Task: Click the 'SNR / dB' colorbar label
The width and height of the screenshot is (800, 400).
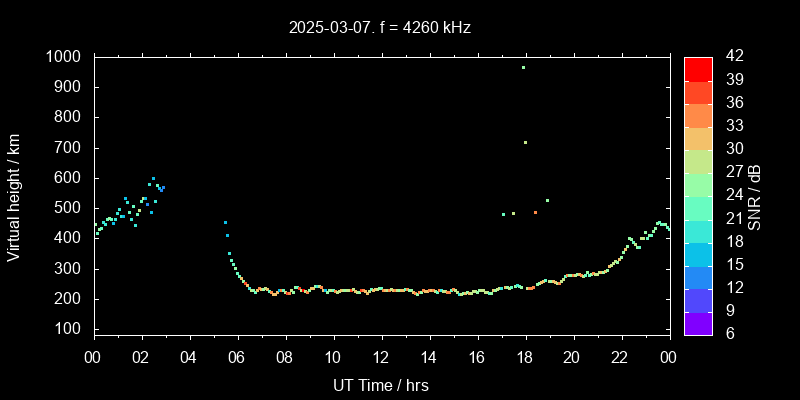Action: pyautogui.click(x=755, y=196)
